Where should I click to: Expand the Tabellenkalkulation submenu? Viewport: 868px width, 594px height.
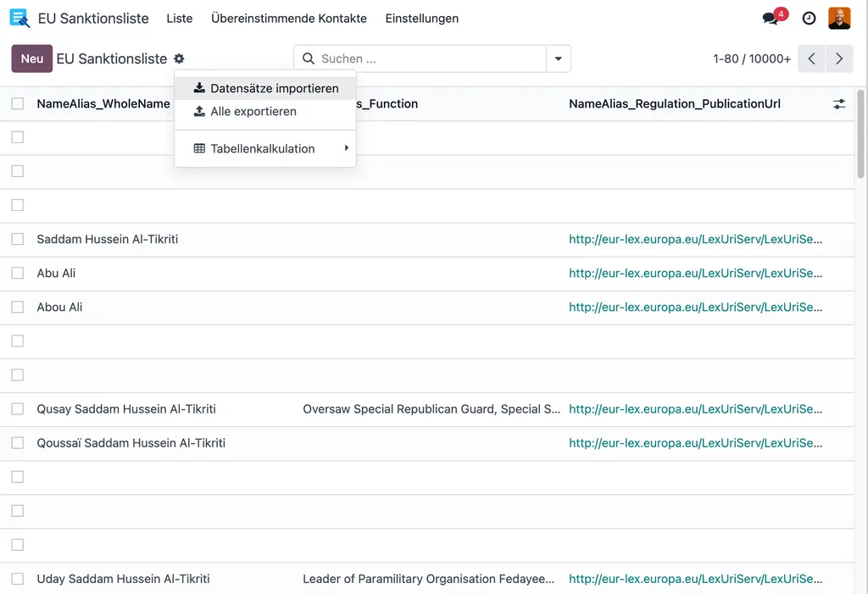(345, 147)
